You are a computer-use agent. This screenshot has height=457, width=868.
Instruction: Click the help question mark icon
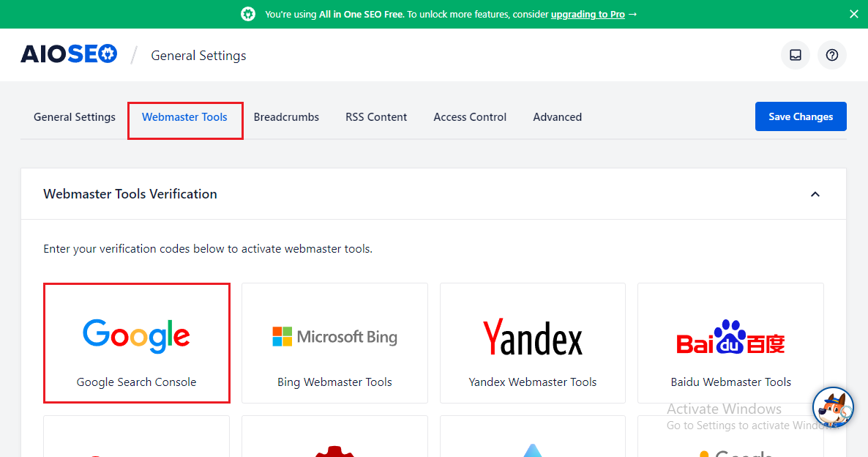[832, 55]
